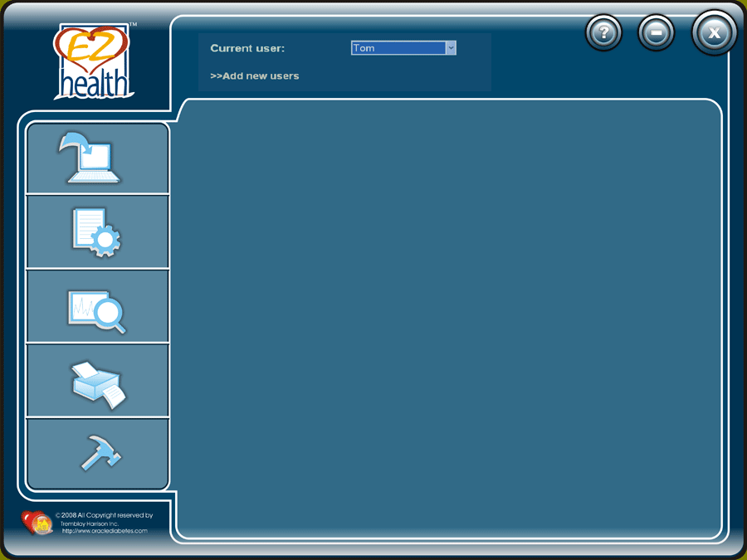Open the chart magnifier analysis icon
Viewport: 747px width, 560px height.
(97, 306)
